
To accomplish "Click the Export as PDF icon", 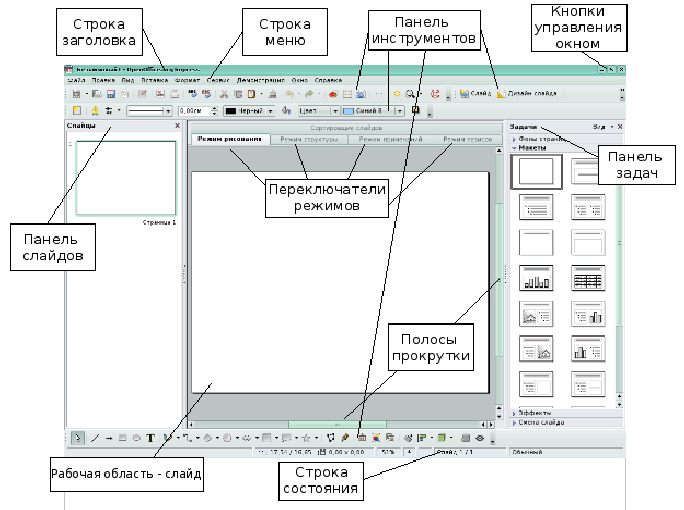I will point(160,94).
